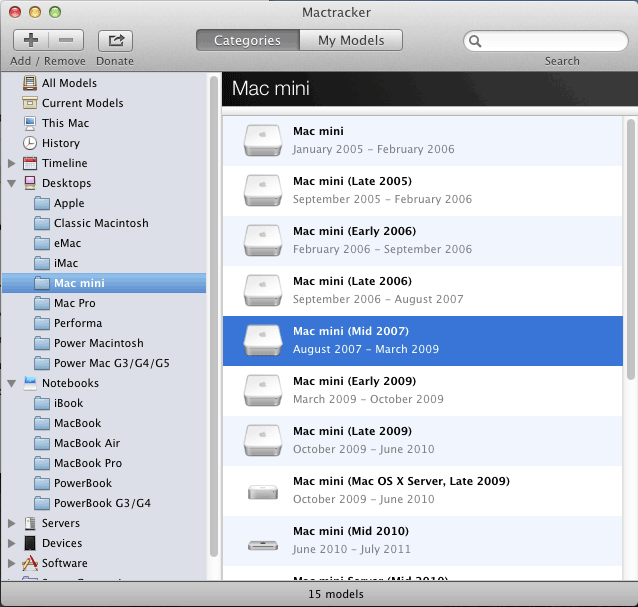This screenshot has height=607, width=638.
Task: Click the magnifying glass search icon
Action: pyautogui.click(x=475, y=41)
